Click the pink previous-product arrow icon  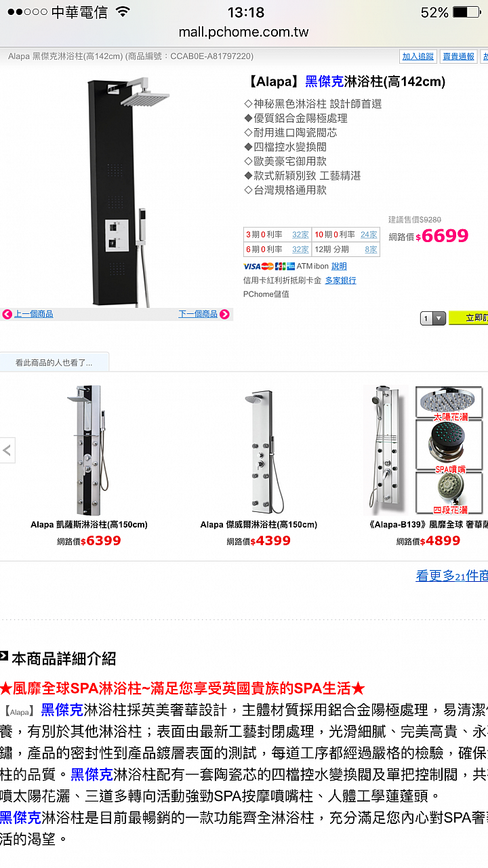pyautogui.click(x=7, y=314)
